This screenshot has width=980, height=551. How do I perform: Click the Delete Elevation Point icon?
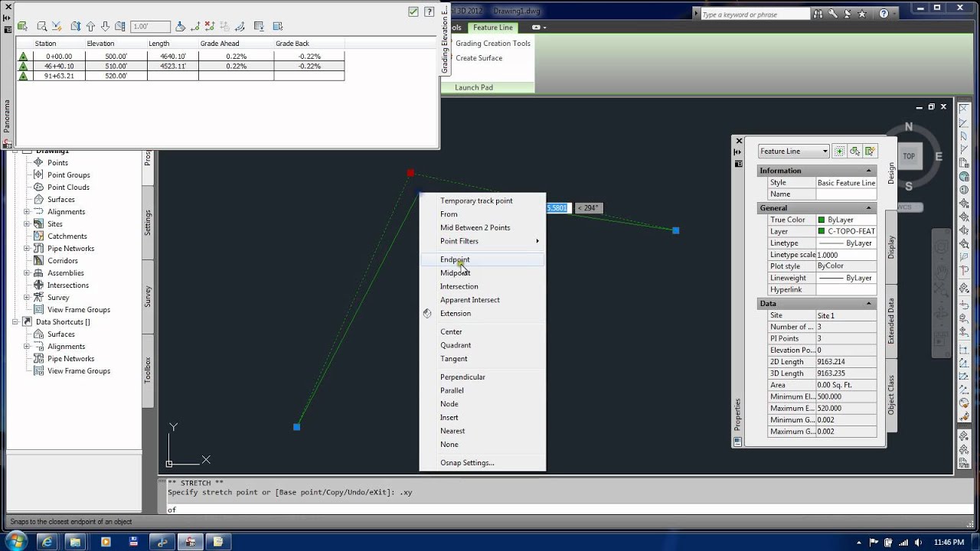209,26
